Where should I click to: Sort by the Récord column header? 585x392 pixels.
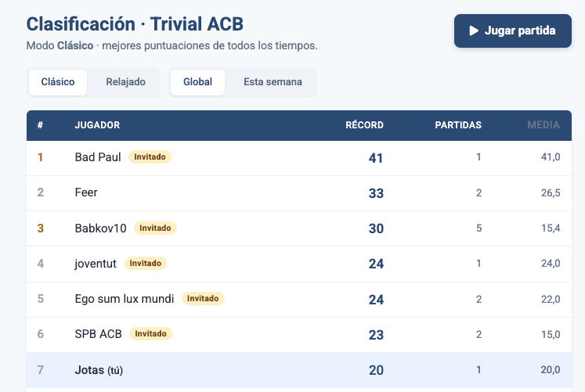[x=364, y=125]
